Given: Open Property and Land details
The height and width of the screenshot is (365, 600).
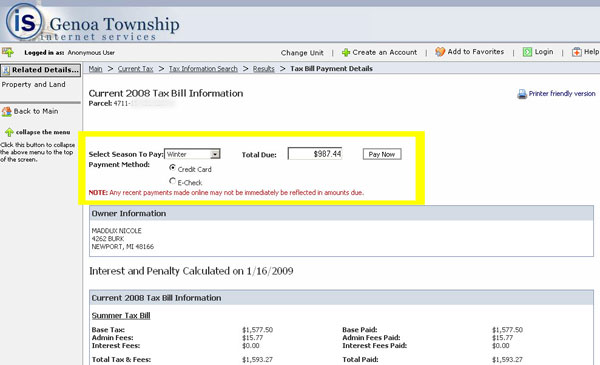Looking at the screenshot, I should (x=33, y=85).
